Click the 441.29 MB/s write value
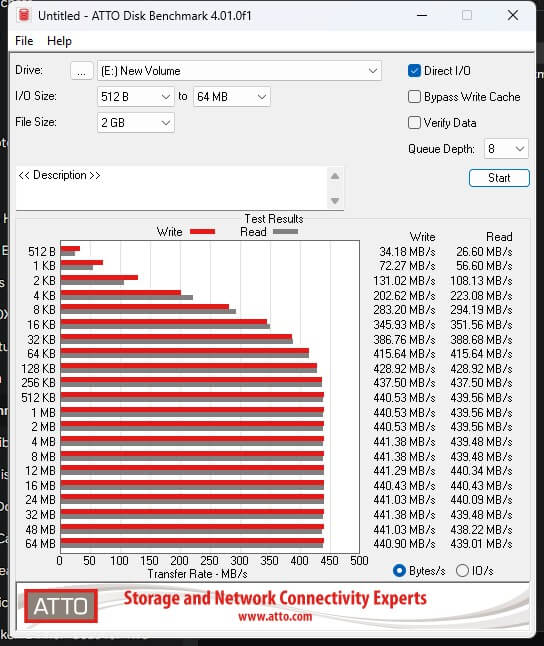Screen dimensions: 544x646 [x=404, y=471]
